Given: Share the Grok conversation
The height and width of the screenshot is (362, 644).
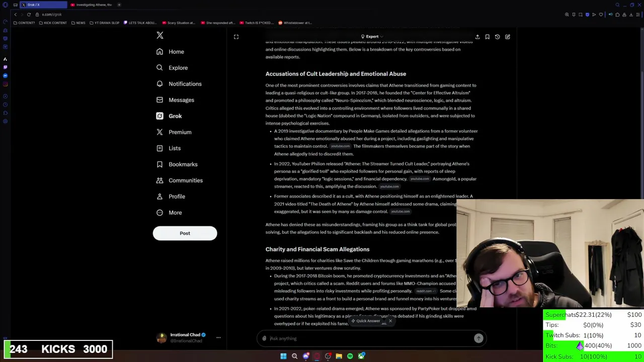Looking at the screenshot, I should pyautogui.click(x=477, y=37).
